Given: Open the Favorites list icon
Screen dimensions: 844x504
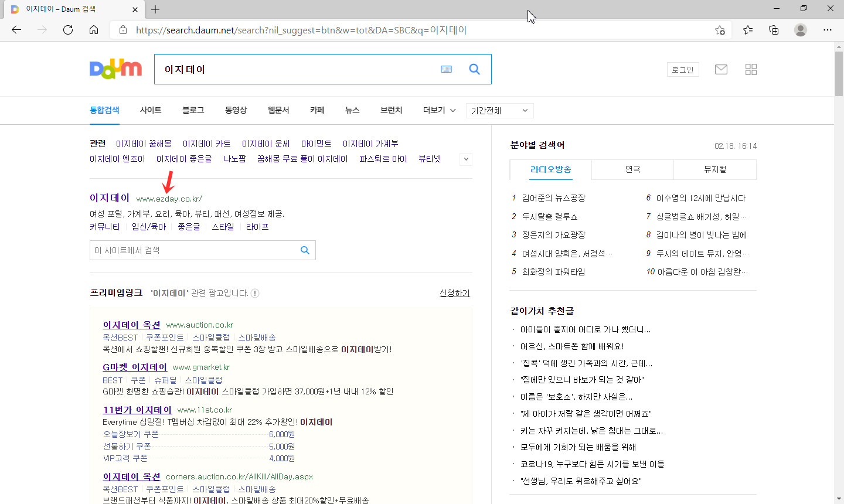Looking at the screenshot, I should [748, 30].
